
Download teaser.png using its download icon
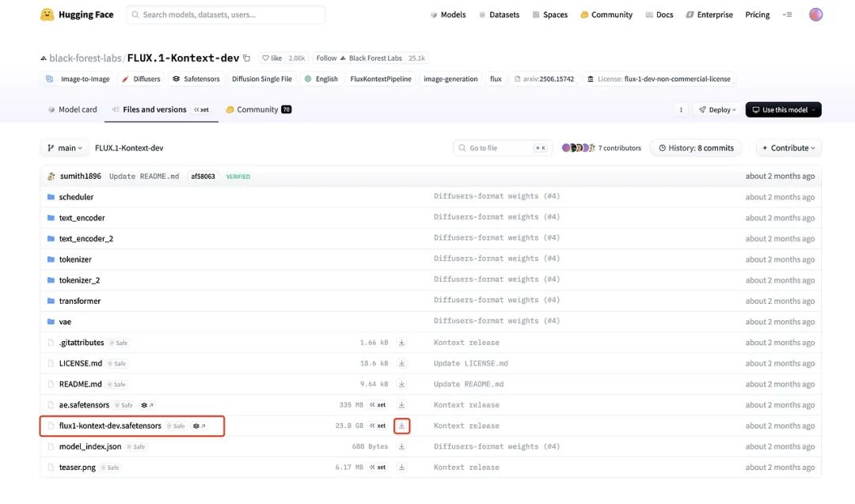pos(401,468)
